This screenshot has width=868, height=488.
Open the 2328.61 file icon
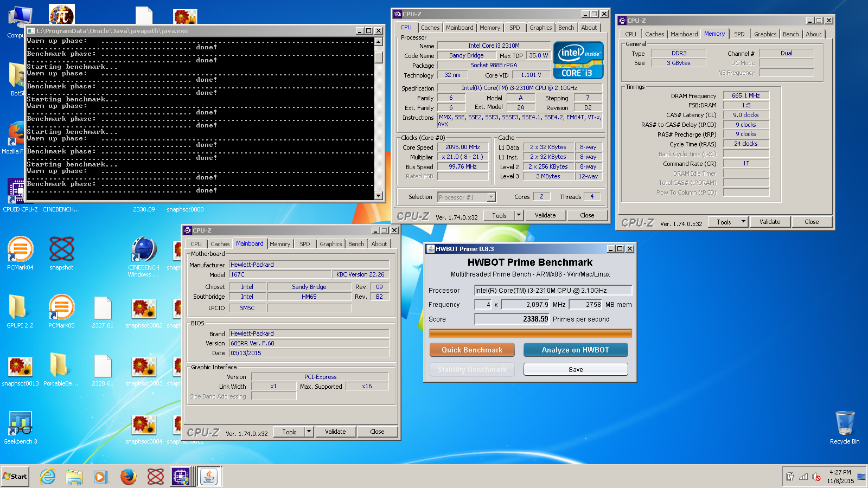[x=103, y=370]
